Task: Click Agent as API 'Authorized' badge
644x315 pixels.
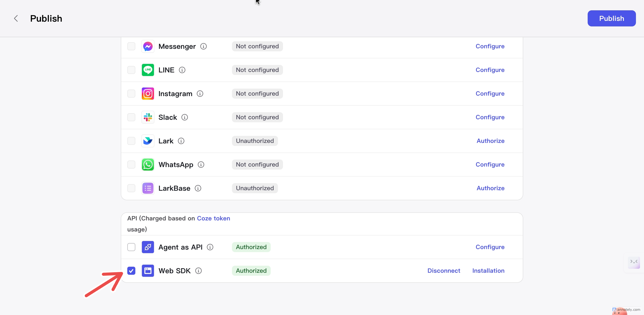Action: tap(251, 247)
